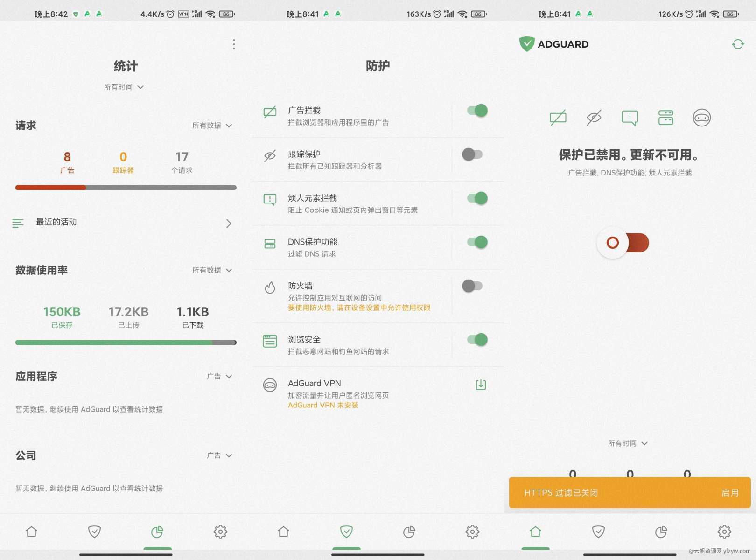
Task: Tap the crossed-eye icon beside 跟踪保护
Action: (x=270, y=156)
